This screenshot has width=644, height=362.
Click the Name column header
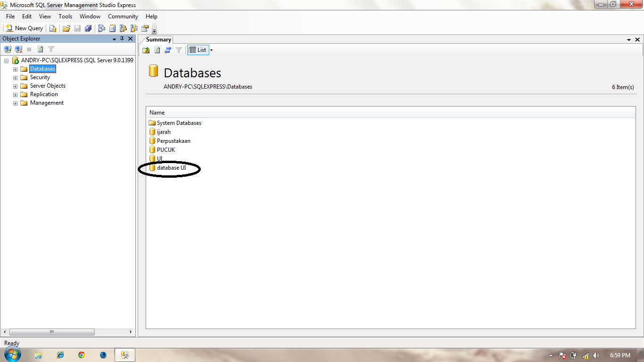point(390,113)
